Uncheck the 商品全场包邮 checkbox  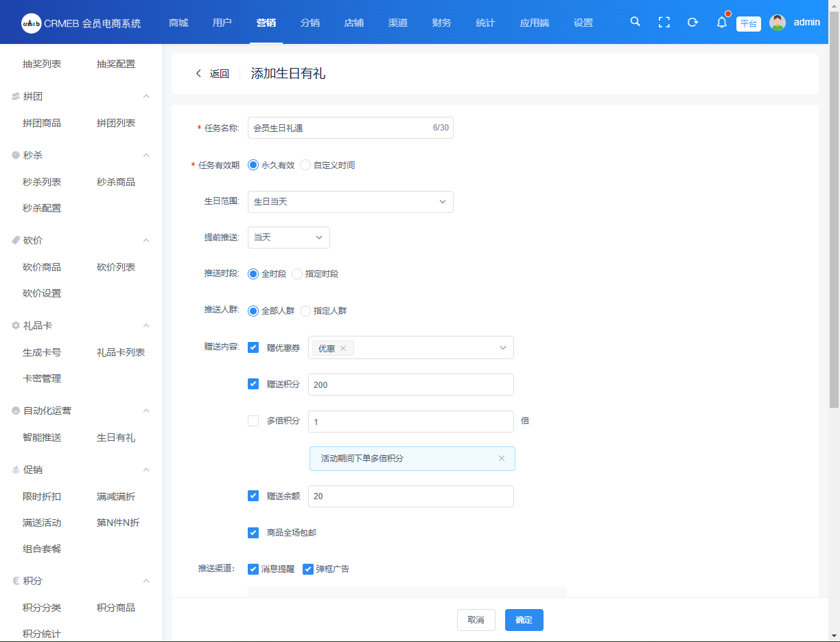253,533
